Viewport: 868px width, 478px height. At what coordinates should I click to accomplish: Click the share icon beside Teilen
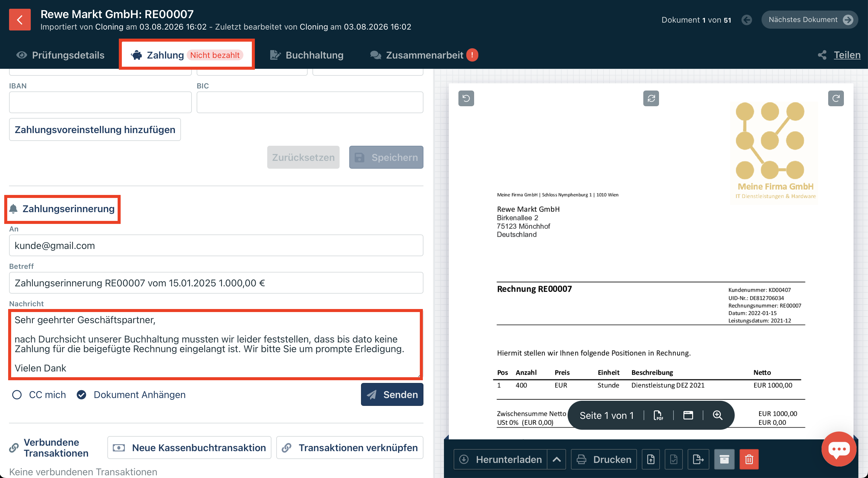click(822, 55)
